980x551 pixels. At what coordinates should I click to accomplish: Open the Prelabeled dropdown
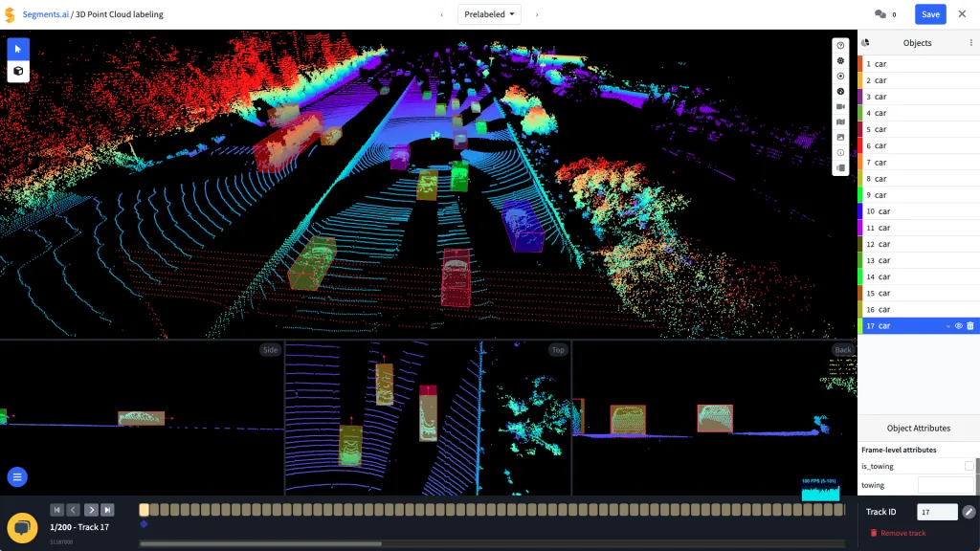pos(488,13)
